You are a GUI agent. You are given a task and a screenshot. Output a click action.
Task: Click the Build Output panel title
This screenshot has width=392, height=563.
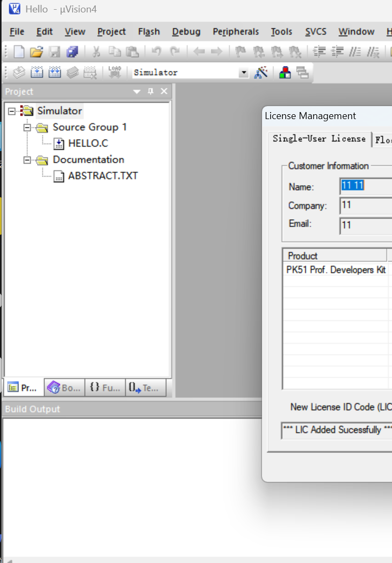[x=32, y=409]
